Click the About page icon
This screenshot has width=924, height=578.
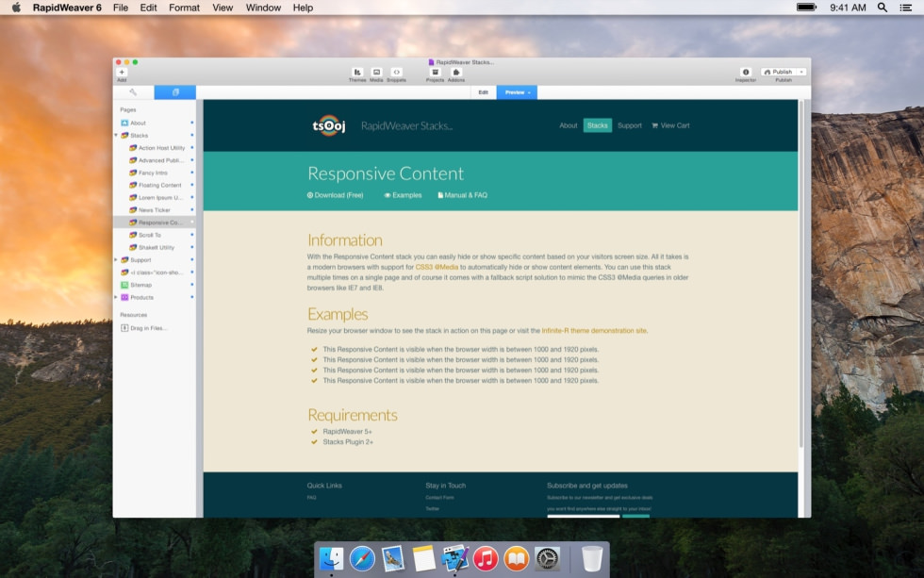tap(124, 124)
